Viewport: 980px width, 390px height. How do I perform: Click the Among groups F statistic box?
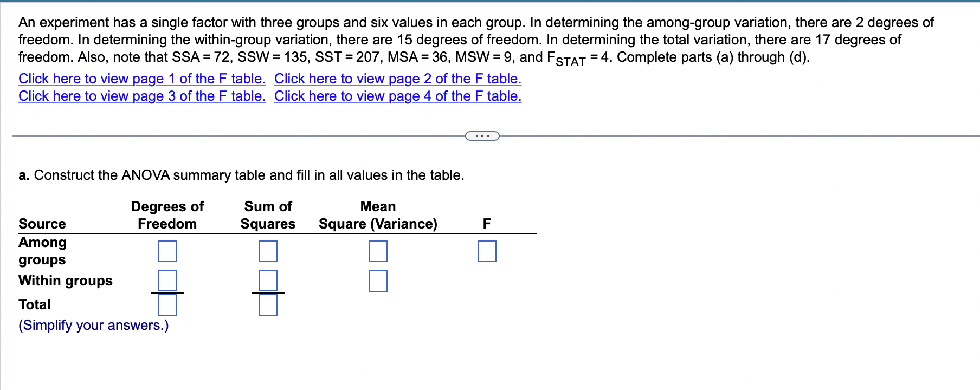pyautogui.click(x=486, y=251)
